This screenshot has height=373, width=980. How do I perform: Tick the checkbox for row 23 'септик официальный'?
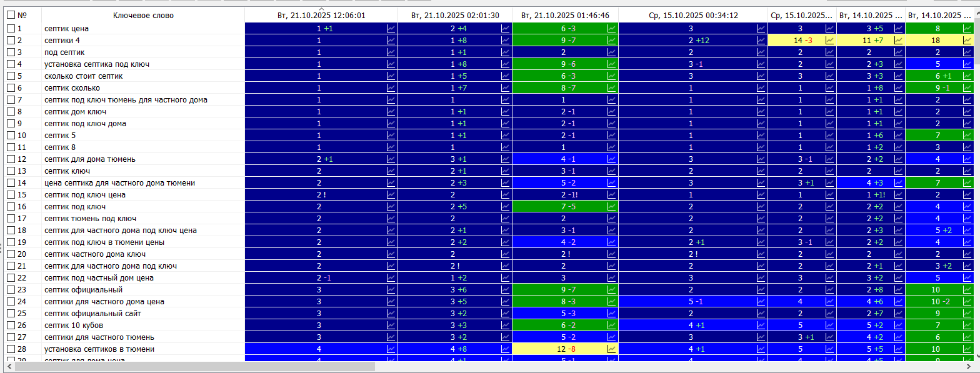click(x=11, y=289)
